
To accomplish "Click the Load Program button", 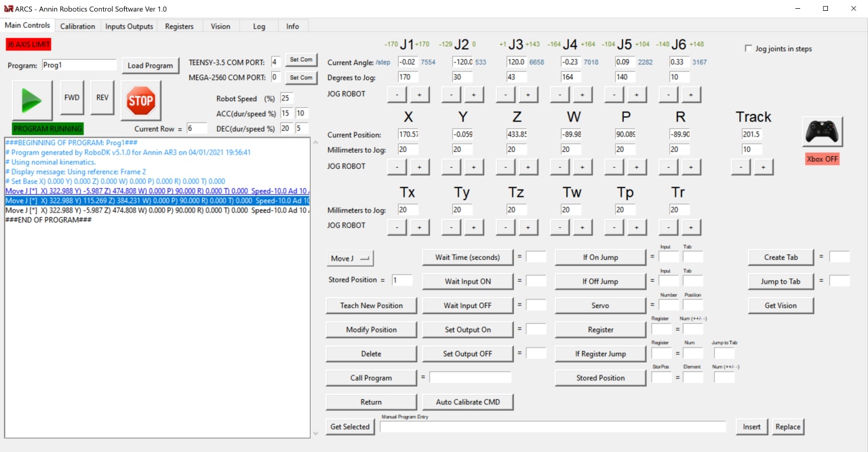I will pos(151,66).
